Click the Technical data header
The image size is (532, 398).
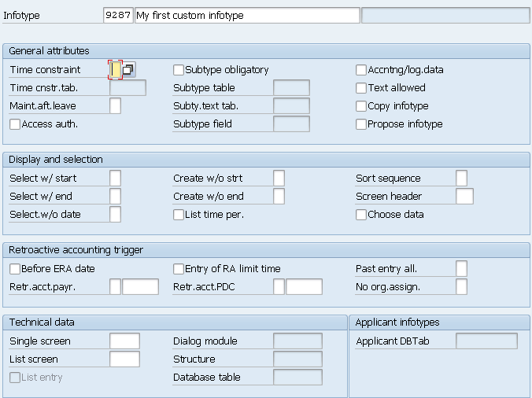coord(175,322)
